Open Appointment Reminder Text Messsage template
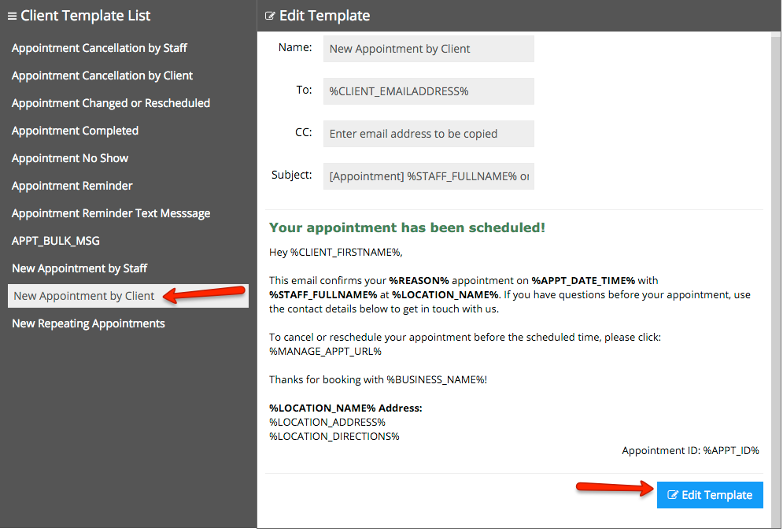This screenshot has width=783, height=532. click(x=111, y=213)
